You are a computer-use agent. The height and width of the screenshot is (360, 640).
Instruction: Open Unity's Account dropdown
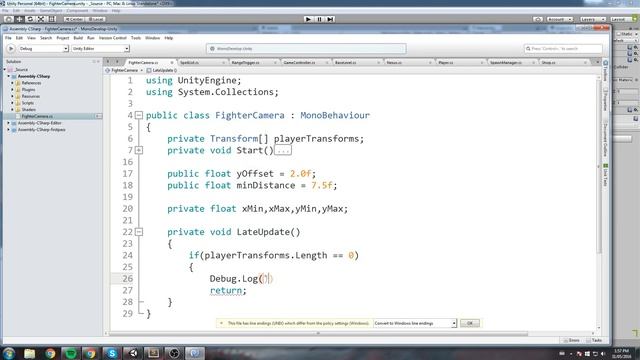tap(560, 19)
